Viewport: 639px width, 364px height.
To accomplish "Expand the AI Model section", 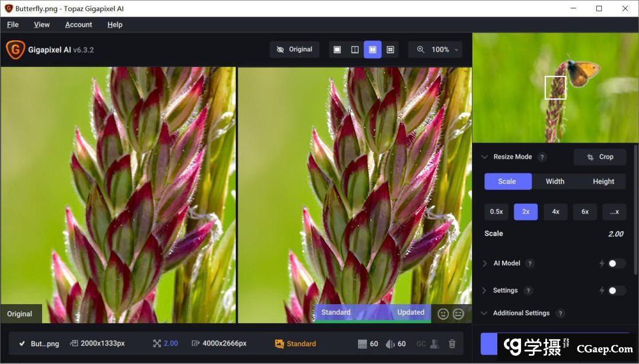I will (484, 263).
